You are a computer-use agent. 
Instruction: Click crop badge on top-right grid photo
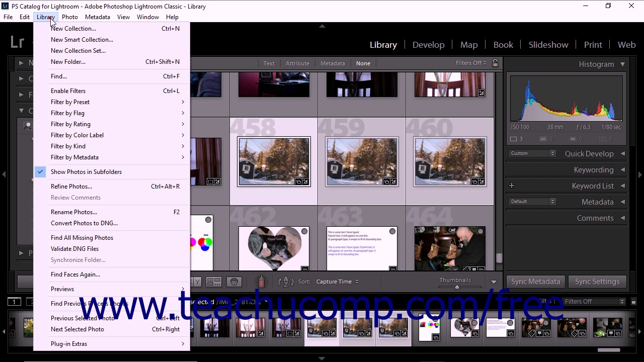coord(481,93)
